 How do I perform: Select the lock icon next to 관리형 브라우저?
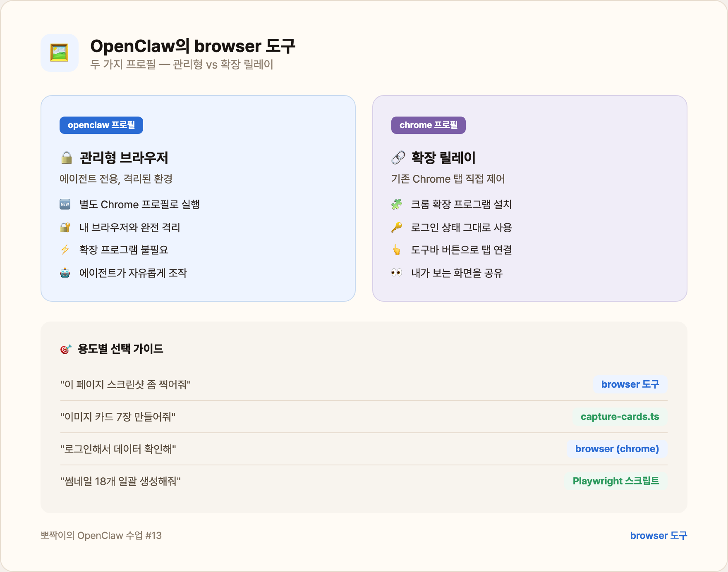coord(67,157)
